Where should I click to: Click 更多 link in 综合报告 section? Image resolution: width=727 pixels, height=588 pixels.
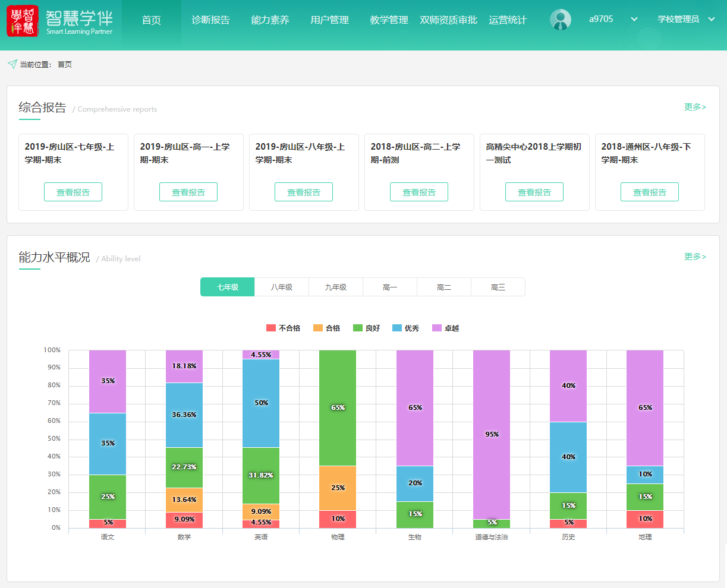point(694,107)
